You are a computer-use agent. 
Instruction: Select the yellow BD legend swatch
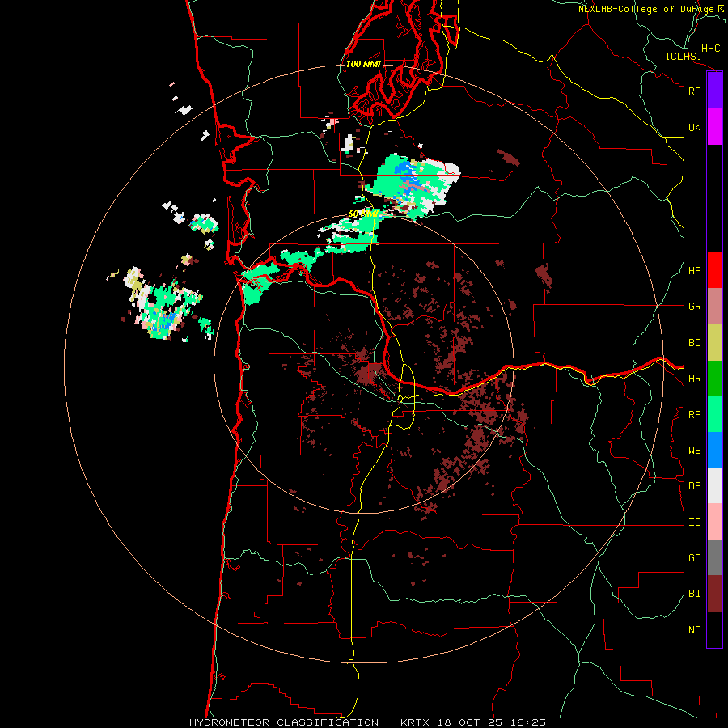coord(714,343)
